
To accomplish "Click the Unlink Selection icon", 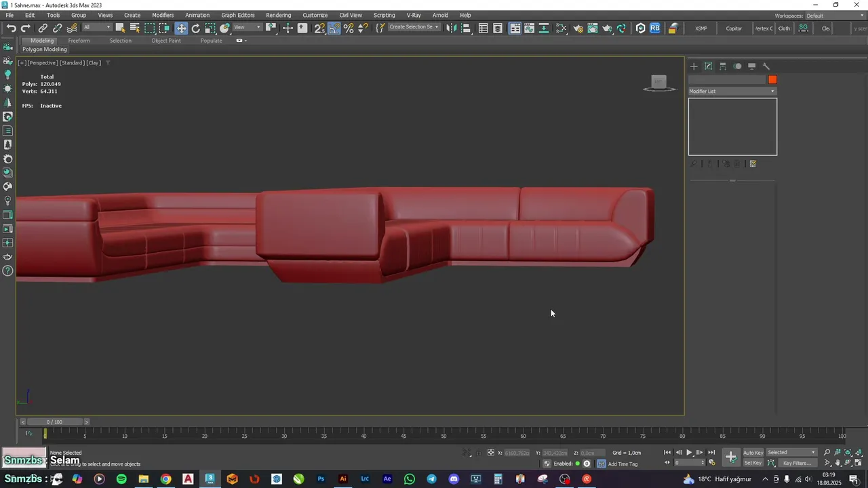I will click(x=58, y=28).
